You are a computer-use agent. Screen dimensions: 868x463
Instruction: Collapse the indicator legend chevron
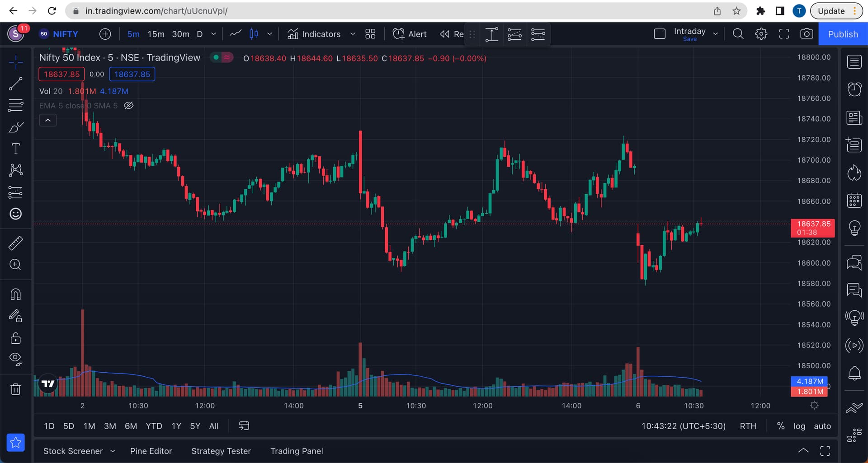pos(48,120)
